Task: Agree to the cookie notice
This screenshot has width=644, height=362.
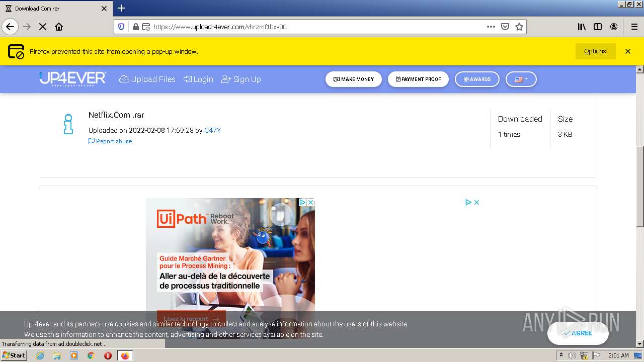Action: click(x=578, y=333)
